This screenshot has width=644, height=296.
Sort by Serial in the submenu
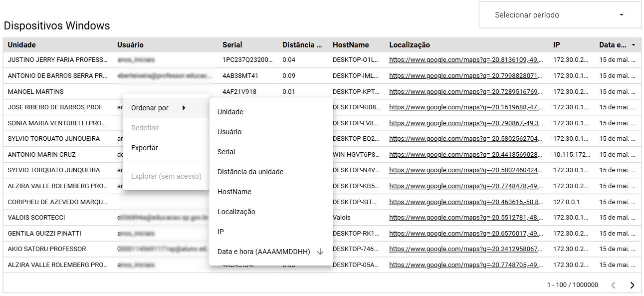point(271,152)
